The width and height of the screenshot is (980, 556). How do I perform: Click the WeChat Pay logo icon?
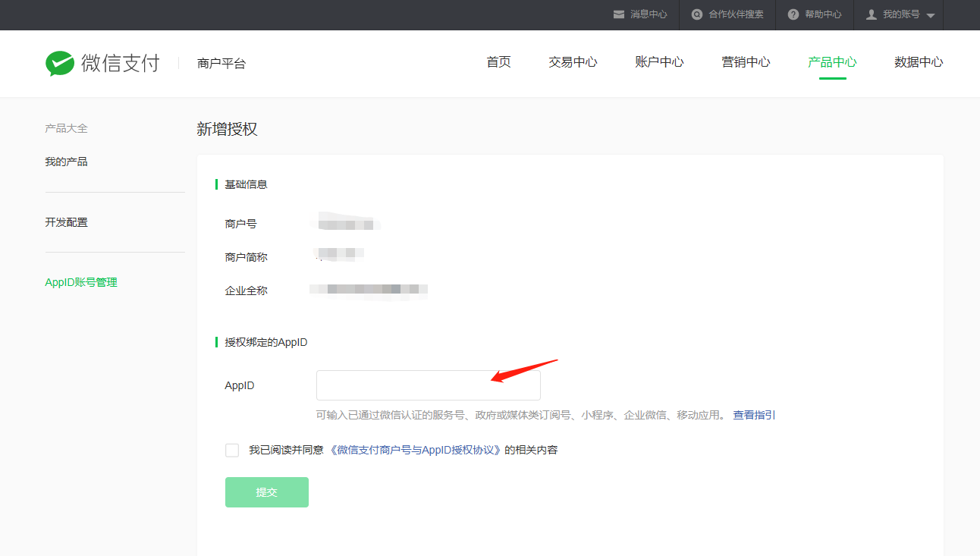[x=60, y=63]
